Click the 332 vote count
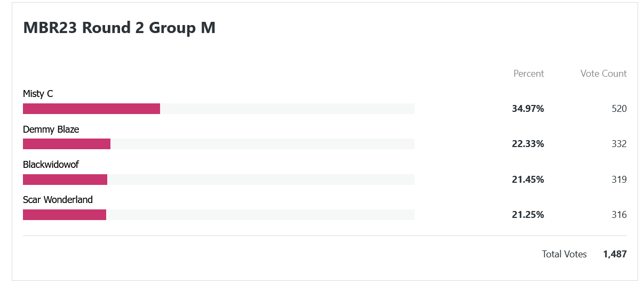Image resolution: width=644 pixels, height=284 pixels. tap(619, 144)
